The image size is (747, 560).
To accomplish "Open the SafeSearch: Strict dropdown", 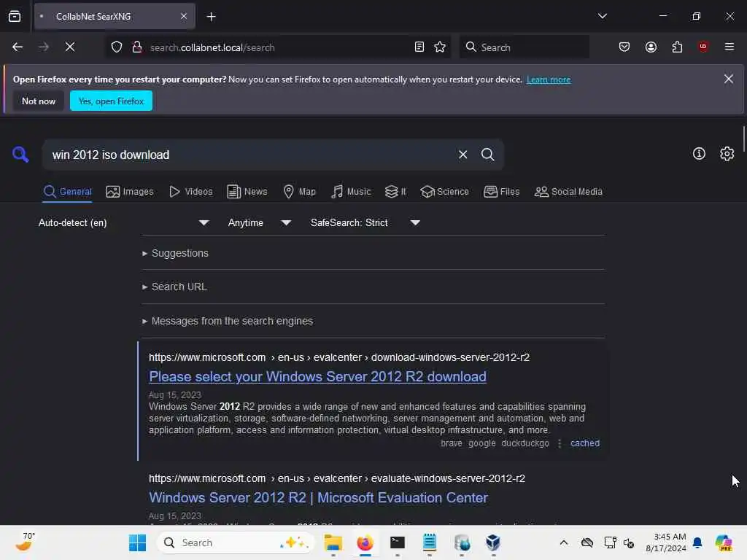I will coord(365,222).
